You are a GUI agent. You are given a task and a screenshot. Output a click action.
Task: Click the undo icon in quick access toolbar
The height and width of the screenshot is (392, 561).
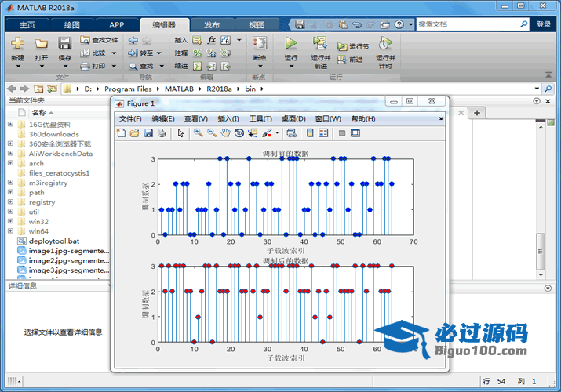click(357, 24)
